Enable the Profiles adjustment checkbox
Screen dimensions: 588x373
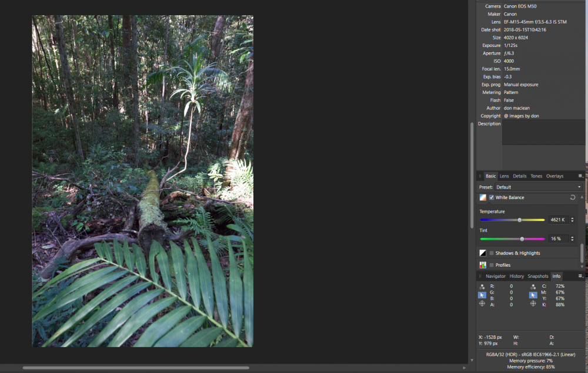491,265
